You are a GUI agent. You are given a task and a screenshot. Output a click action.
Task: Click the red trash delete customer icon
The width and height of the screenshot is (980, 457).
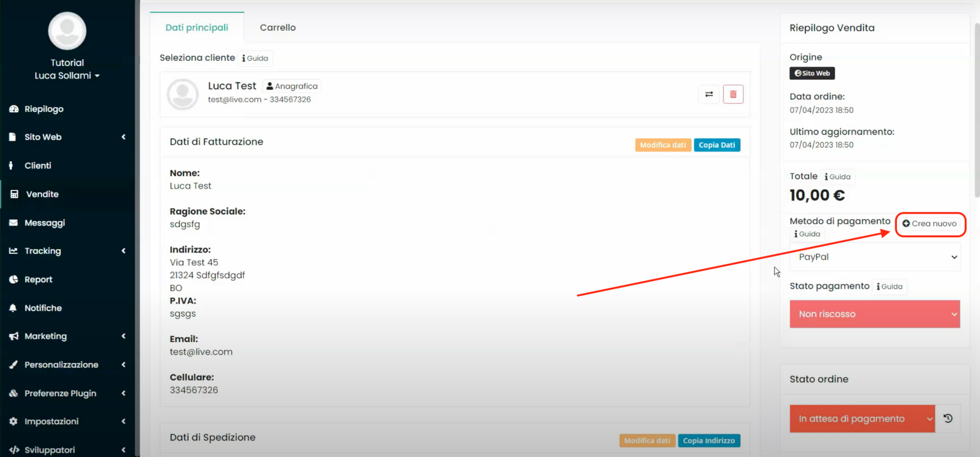click(x=733, y=94)
